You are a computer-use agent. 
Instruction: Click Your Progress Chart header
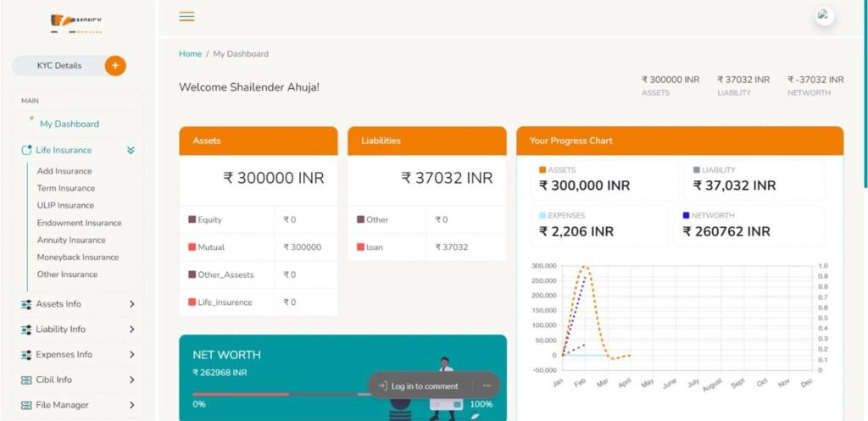tap(680, 141)
